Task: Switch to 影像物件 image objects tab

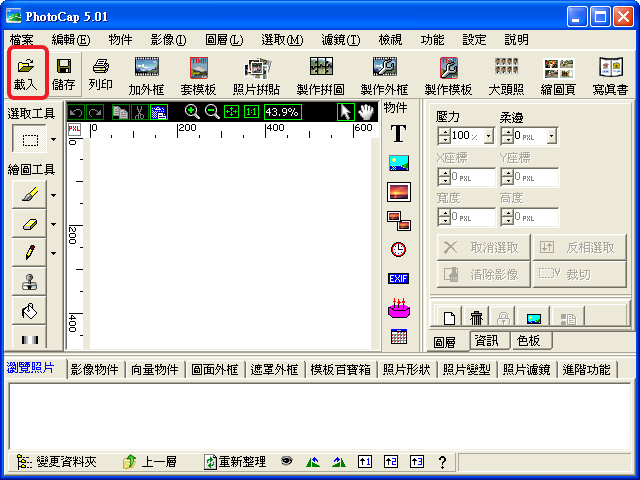Action: point(95,370)
